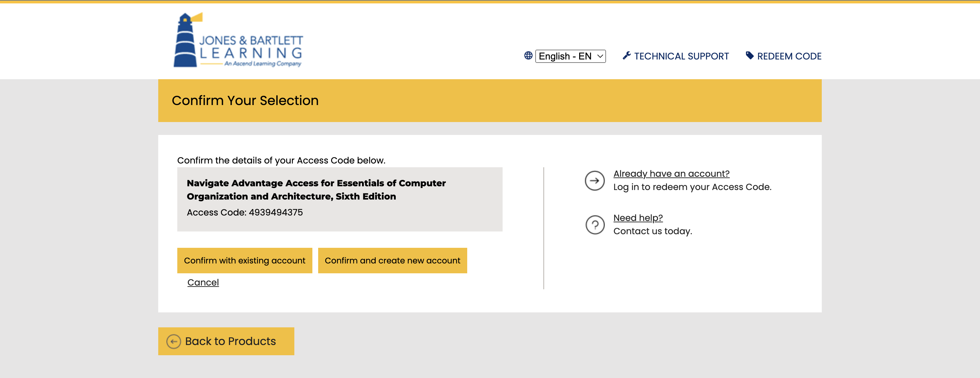The width and height of the screenshot is (980, 378).
Task: Click the tag icon beside Redeem Code
Action: tap(749, 56)
